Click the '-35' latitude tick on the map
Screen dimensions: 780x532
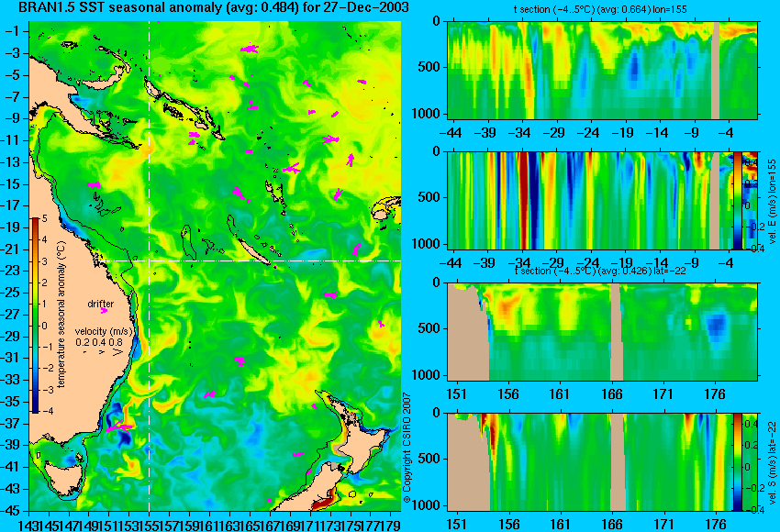click(x=10, y=402)
